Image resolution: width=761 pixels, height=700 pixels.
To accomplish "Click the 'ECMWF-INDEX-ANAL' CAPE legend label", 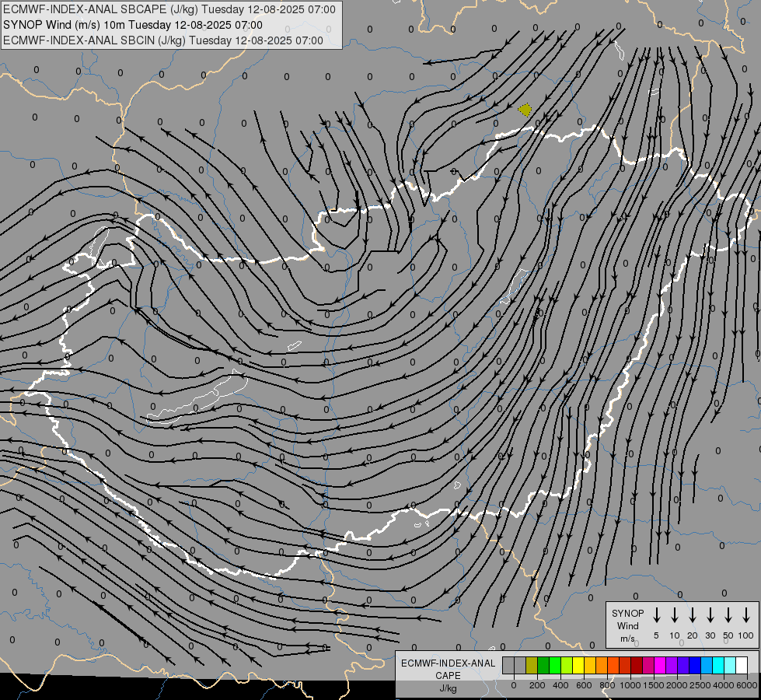I will (448, 663).
